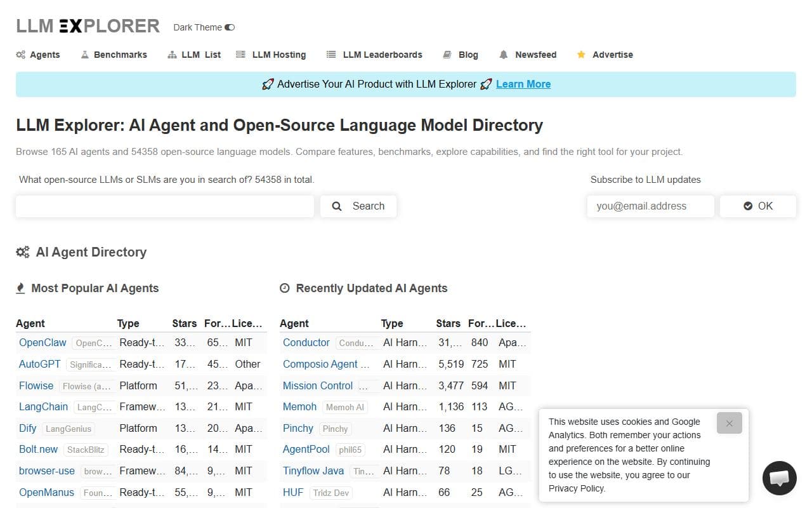Open the Memoh agent link
Image resolution: width=812 pixels, height=508 pixels.
pyautogui.click(x=299, y=406)
